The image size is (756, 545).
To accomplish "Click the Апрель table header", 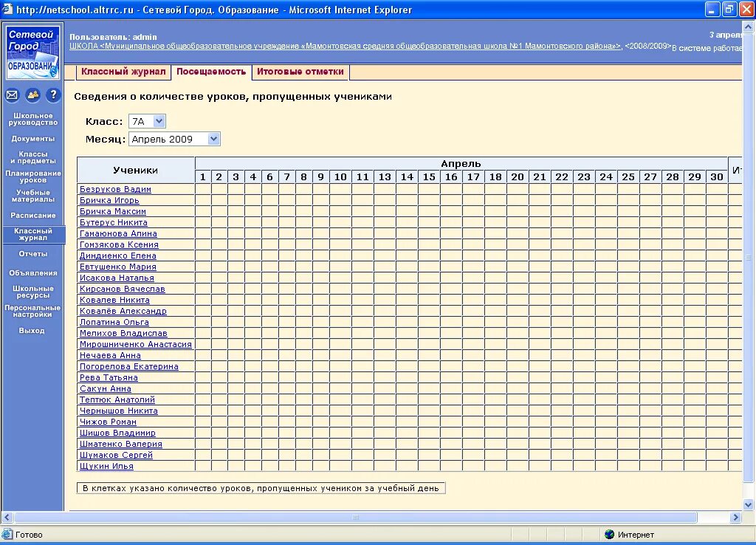I will pyautogui.click(x=461, y=164).
